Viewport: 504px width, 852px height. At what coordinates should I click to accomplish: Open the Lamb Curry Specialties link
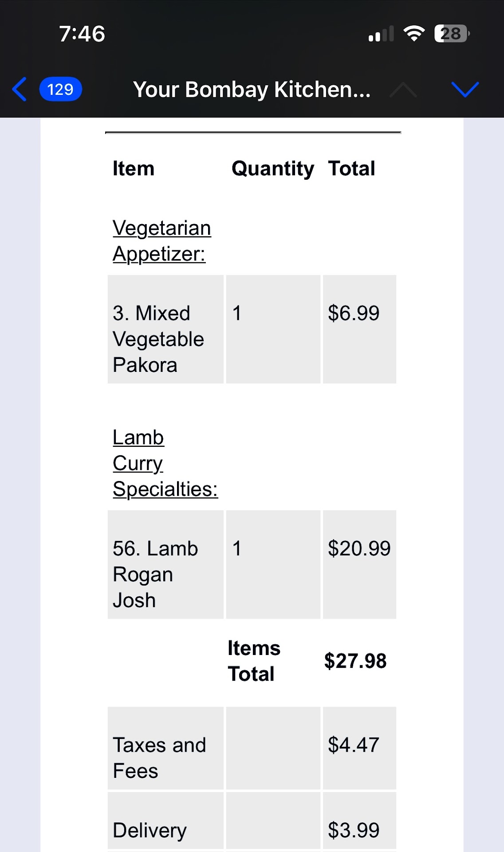click(x=165, y=463)
